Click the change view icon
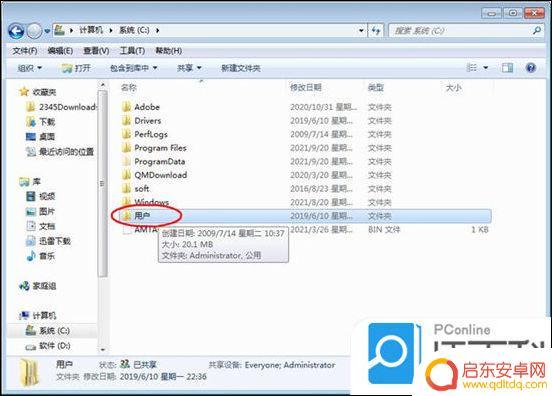This screenshot has width=552, height=396. [x=471, y=68]
